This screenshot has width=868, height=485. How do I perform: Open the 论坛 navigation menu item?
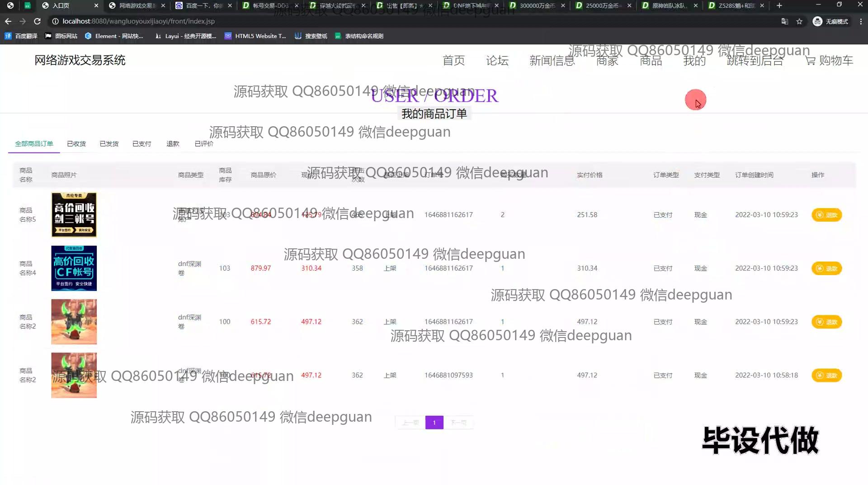pyautogui.click(x=497, y=61)
